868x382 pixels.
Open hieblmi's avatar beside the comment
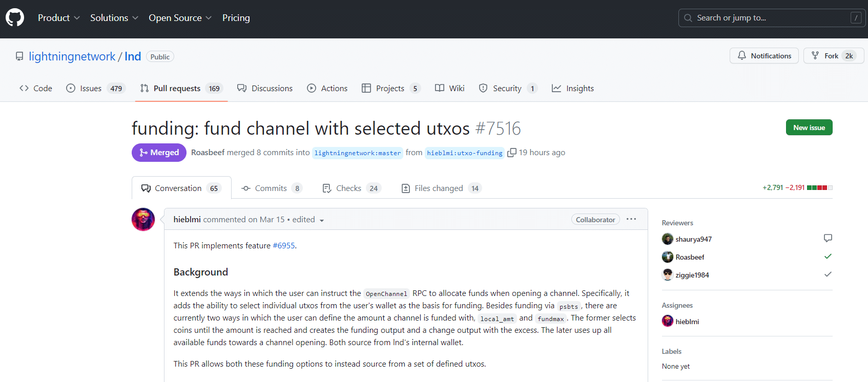coord(143,219)
